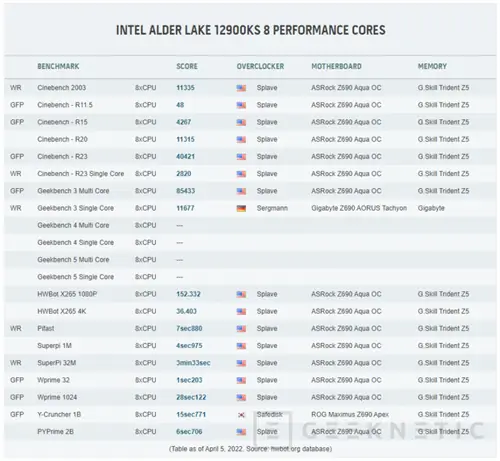This screenshot has height=461, width=500.
Task: Click ASRock Z690 Aqua OC in Wprime 32 row
Action: [x=346, y=380]
